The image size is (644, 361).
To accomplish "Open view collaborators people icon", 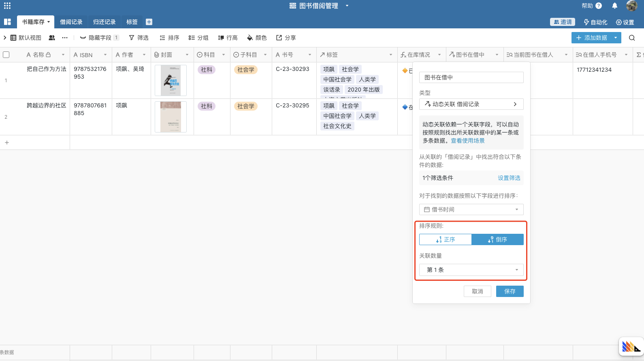I will pos(52,38).
